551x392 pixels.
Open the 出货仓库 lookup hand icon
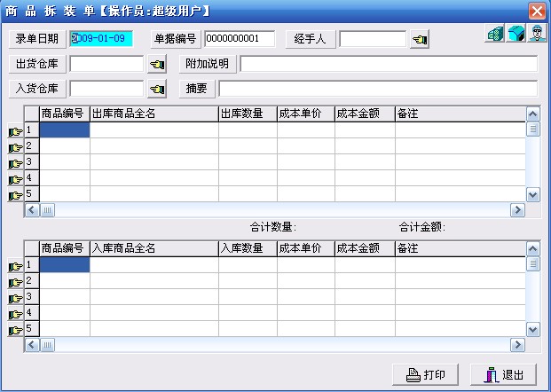click(157, 64)
